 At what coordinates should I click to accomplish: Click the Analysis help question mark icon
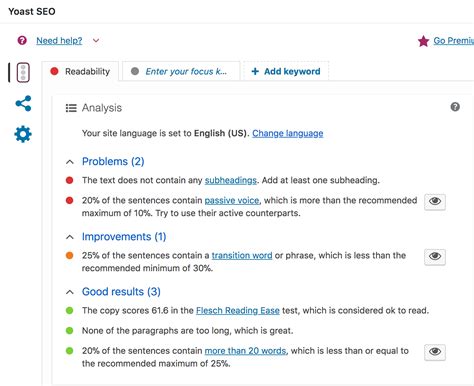455,107
